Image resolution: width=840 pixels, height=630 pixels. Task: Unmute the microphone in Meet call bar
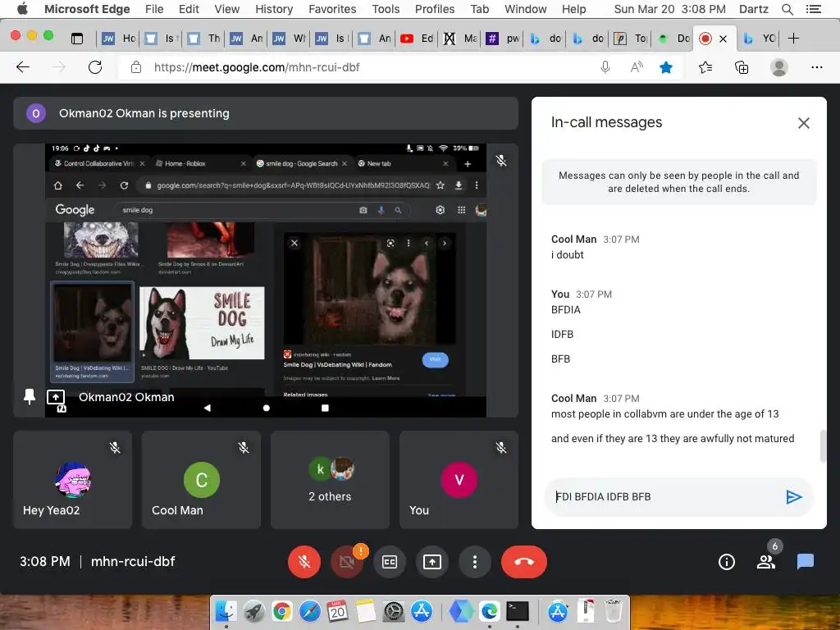pos(304,561)
